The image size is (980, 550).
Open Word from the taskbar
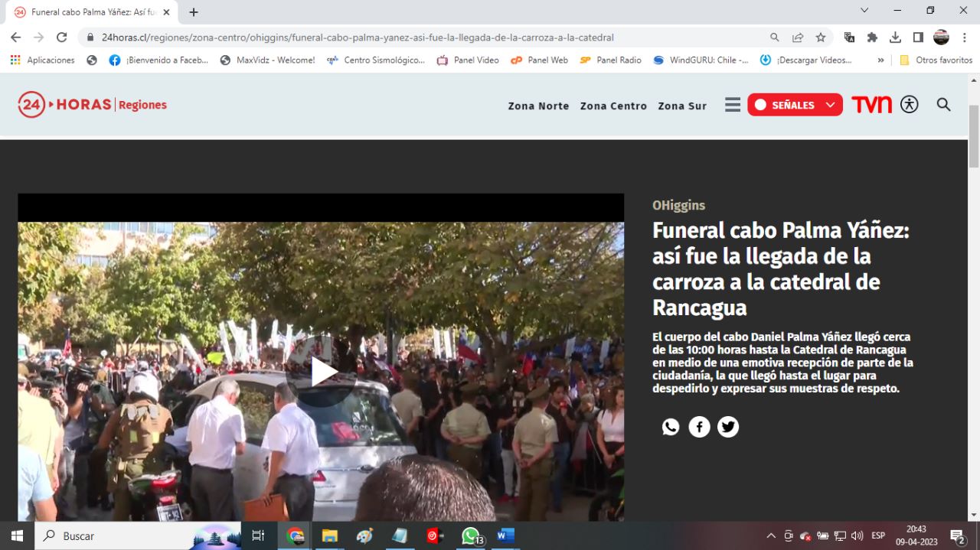505,535
